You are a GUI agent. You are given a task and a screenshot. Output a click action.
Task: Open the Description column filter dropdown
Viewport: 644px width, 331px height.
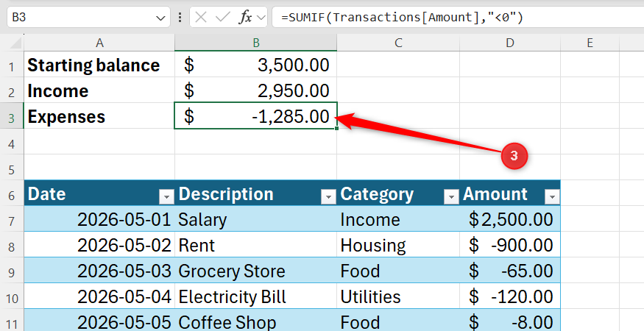tap(328, 197)
